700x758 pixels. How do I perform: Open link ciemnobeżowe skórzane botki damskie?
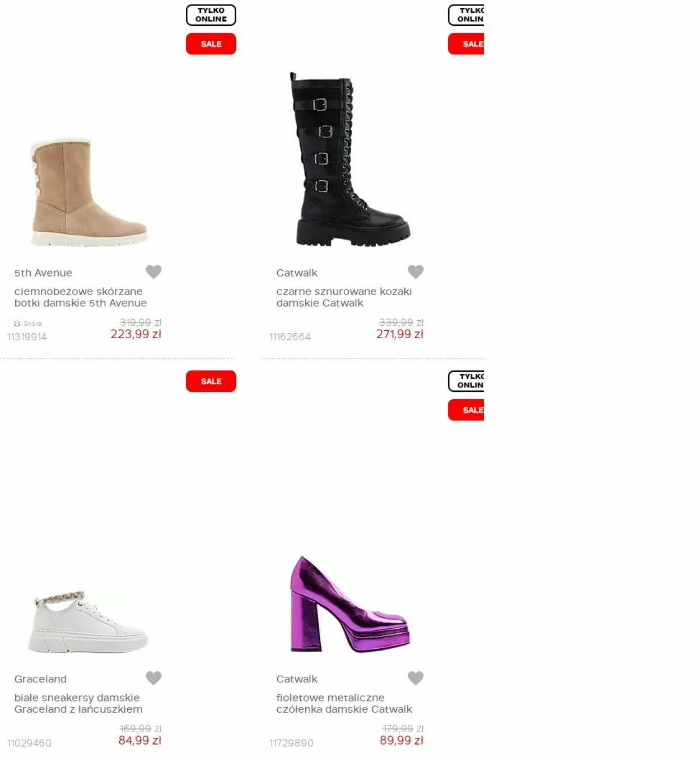point(81,297)
